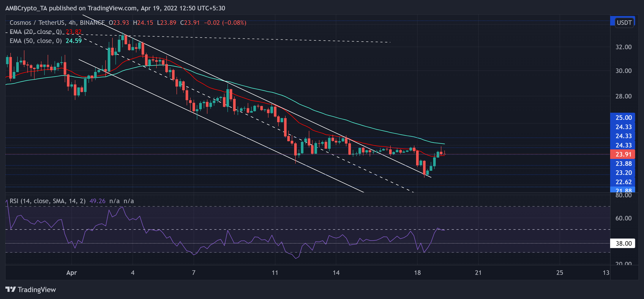This screenshot has height=299, width=644.
Task: Click the red 23.91 current price label
Action: [623, 154]
